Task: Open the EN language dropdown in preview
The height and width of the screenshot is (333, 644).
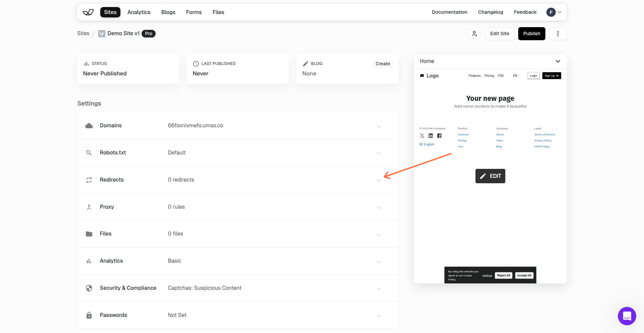Action: coord(516,75)
